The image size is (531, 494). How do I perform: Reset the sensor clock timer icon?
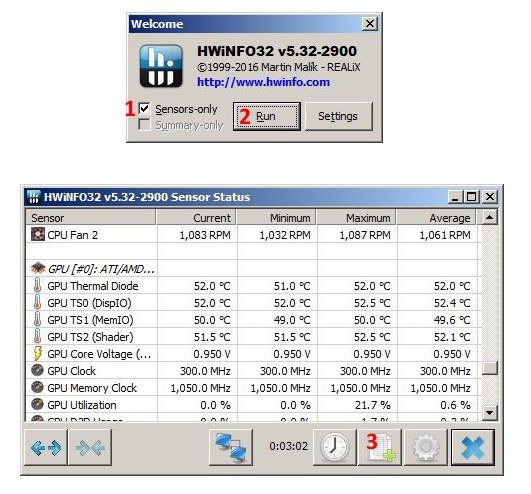pyautogui.click(x=335, y=447)
